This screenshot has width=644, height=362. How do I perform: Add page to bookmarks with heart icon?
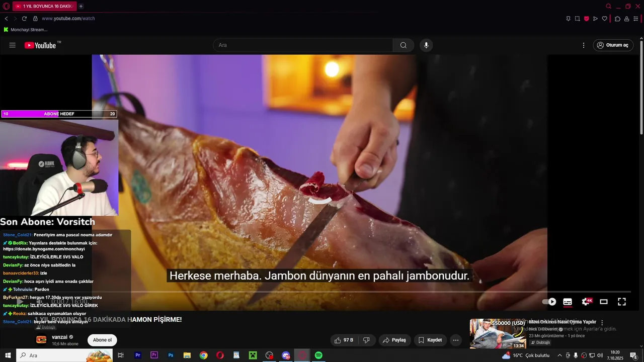coord(604,19)
